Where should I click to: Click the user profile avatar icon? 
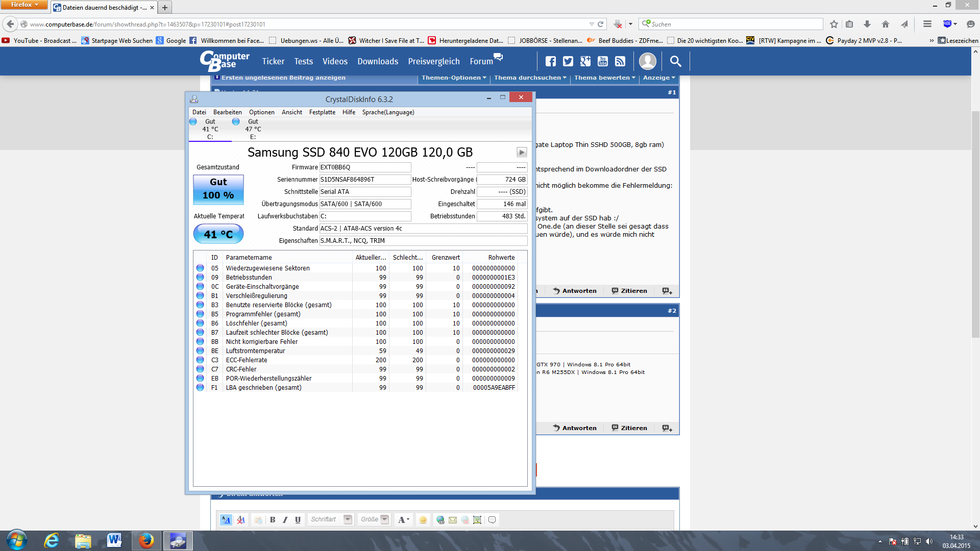[x=648, y=61]
